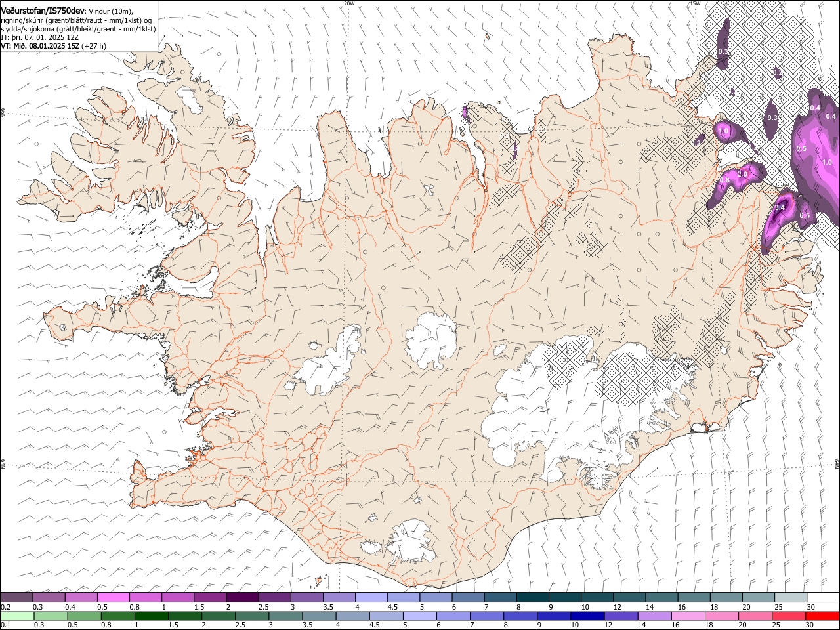The height and width of the screenshot is (630, 840).
Task: Select the dark green 1–1.5 rain swatch
Action: click(152, 616)
